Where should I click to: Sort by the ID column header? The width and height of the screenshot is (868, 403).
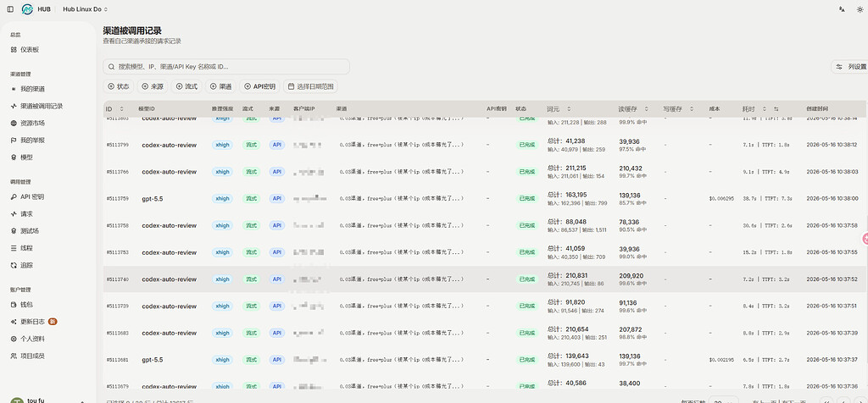click(114, 109)
